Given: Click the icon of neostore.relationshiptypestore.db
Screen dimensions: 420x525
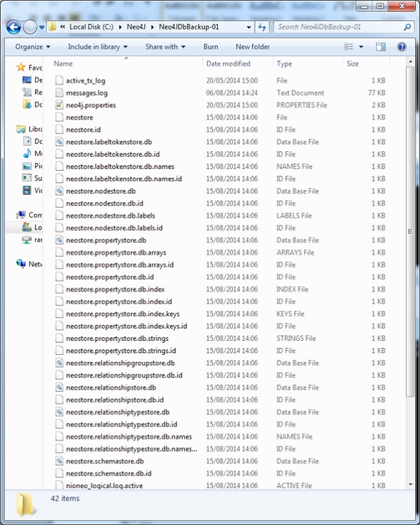Looking at the screenshot, I should 59,412.
